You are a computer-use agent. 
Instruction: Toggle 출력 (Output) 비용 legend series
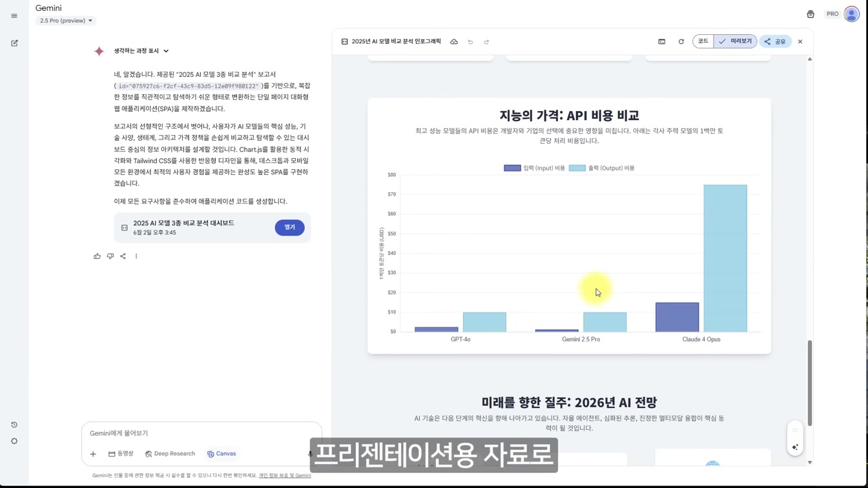[601, 168]
